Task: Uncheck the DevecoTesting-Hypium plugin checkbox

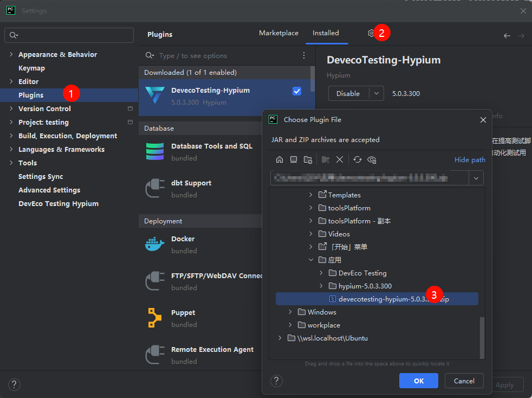Action: point(297,91)
